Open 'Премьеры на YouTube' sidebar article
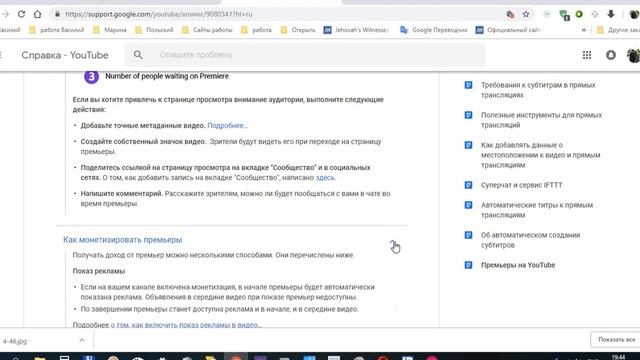 tap(518, 265)
